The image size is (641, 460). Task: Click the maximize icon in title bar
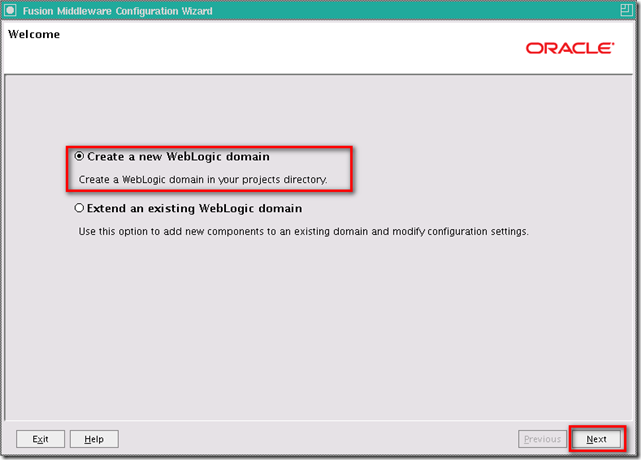pyautogui.click(x=626, y=10)
